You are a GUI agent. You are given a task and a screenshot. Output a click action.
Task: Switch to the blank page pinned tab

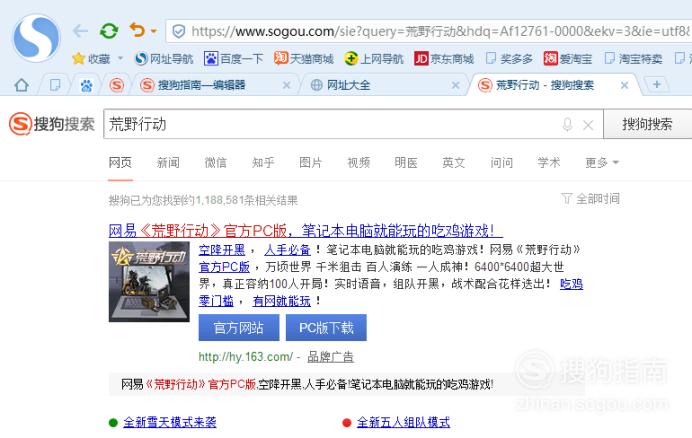click(x=55, y=85)
